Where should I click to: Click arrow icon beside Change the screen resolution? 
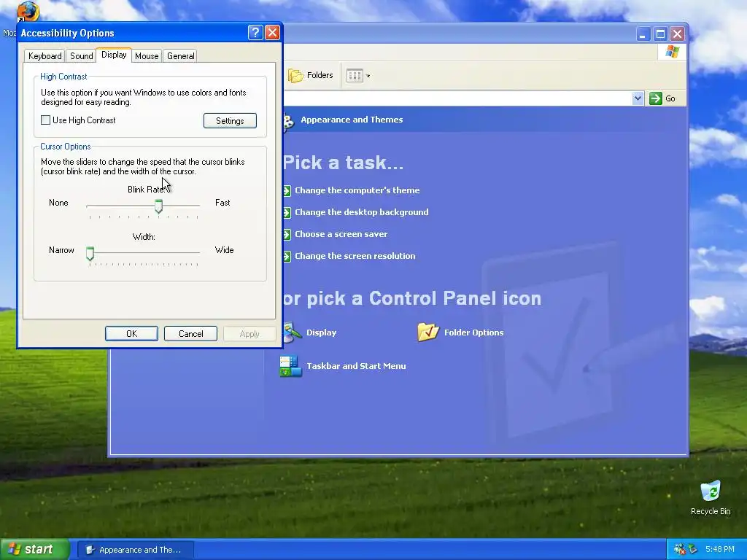[287, 256]
